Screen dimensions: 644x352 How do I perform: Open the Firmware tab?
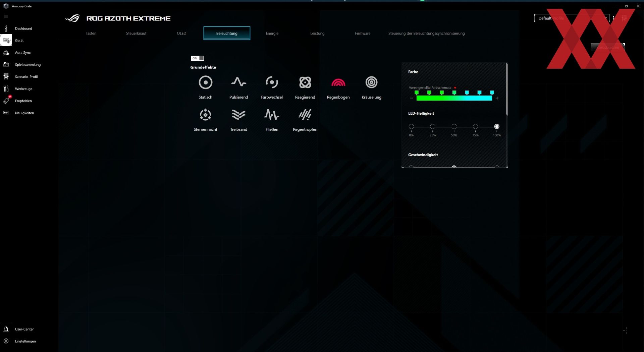[x=363, y=33]
